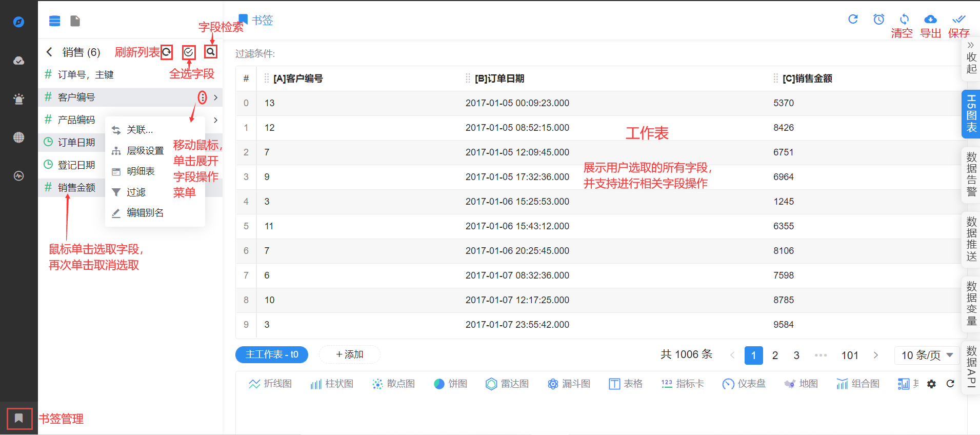Click the cloud checkmark sidebar icon

(x=18, y=61)
